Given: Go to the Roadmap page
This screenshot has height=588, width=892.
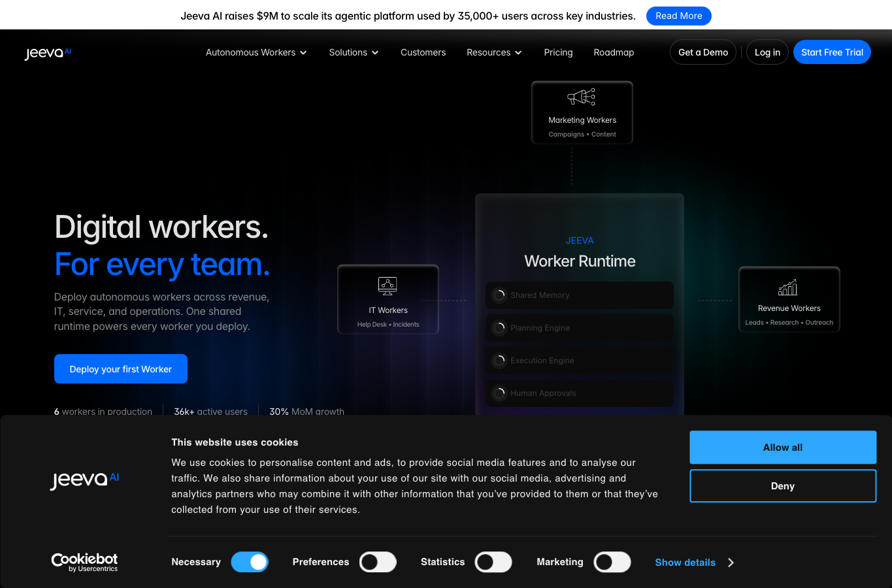Looking at the screenshot, I should 614,52.
